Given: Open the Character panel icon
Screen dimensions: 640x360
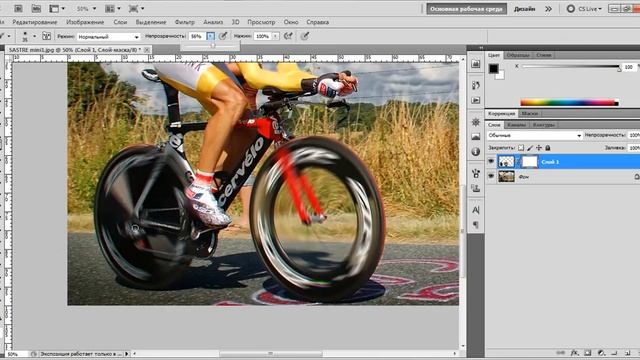Looking at the screenshot, I should pos(476,210).
